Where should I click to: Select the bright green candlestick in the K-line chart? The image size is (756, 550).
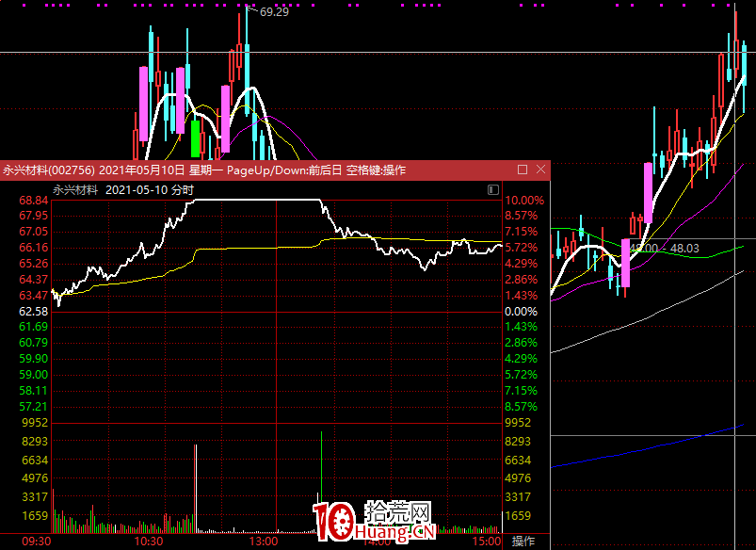click(196, 138)
